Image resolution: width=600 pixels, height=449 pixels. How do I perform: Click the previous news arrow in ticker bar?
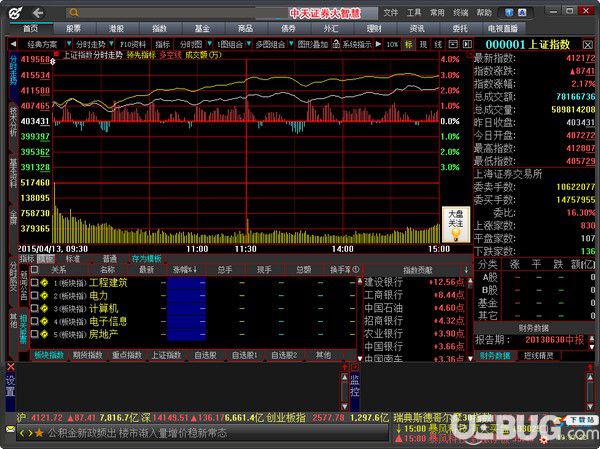(x=21, y=433)
